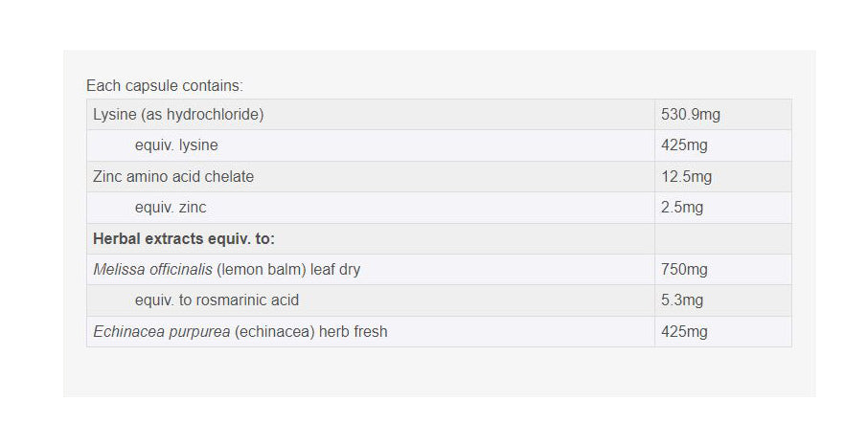Click the '(lemon balm) leaf dry' text

(x=288, y=270)
